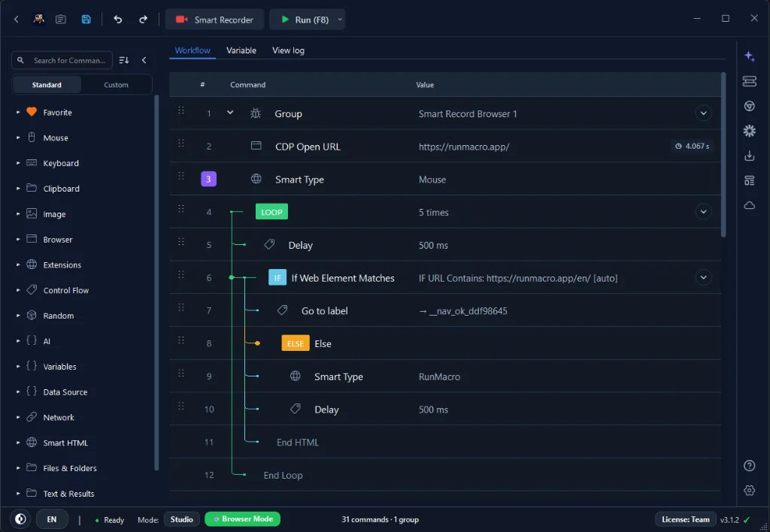Click the save icon in the toolbar
Screen dimensions: 770x532
point(86,19)
